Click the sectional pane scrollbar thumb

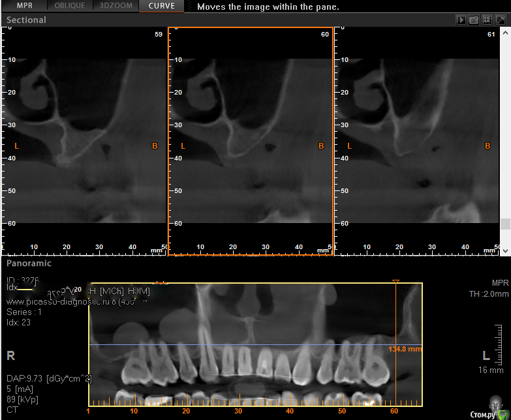click(505, 223)
